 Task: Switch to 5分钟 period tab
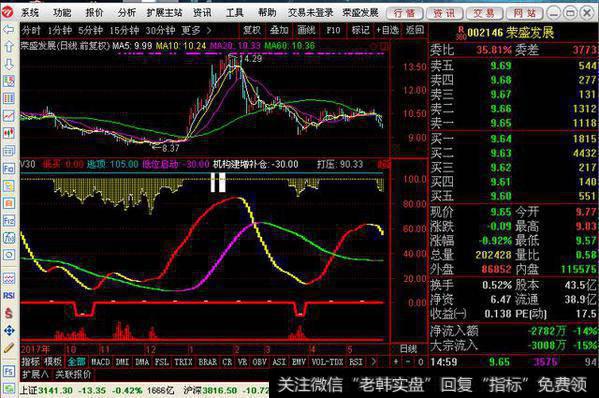91,30
